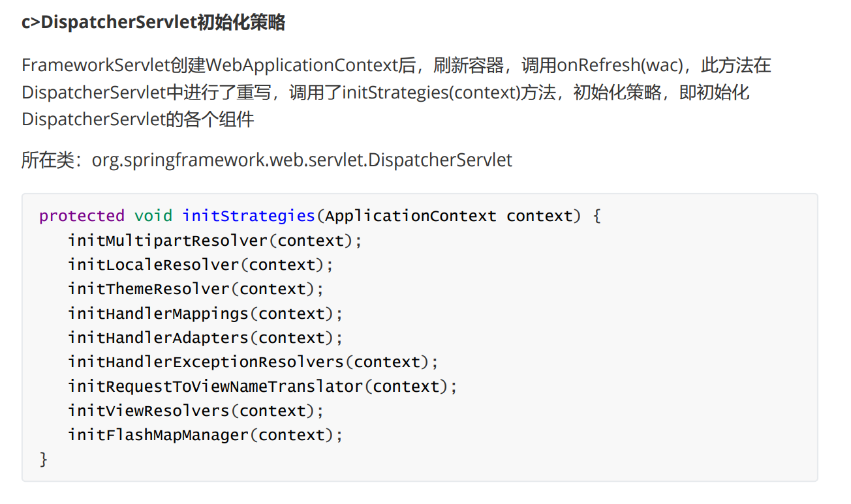
Task: Click the initRequestToViewNameTranslator(context) line
Action: tap(262, 387)
